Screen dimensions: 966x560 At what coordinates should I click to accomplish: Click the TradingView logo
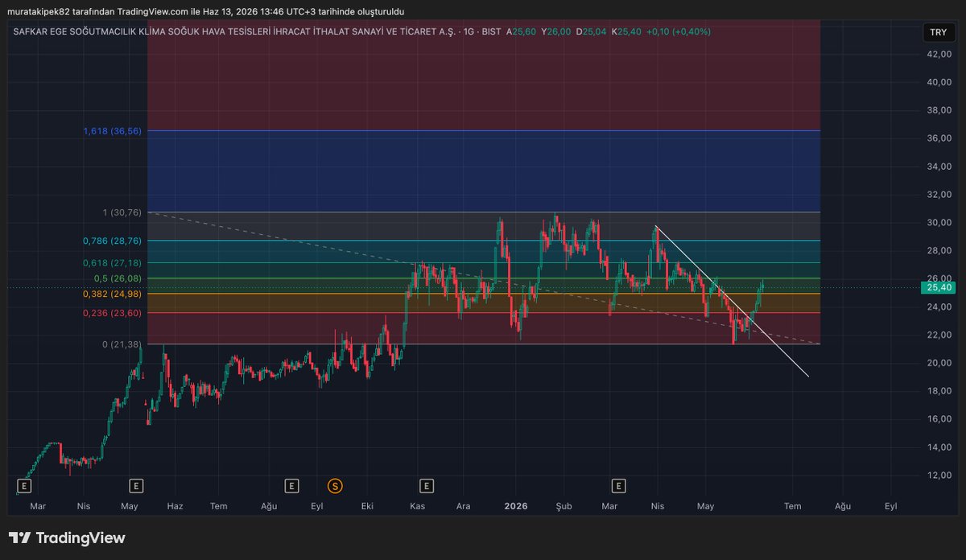click(67, 537)
